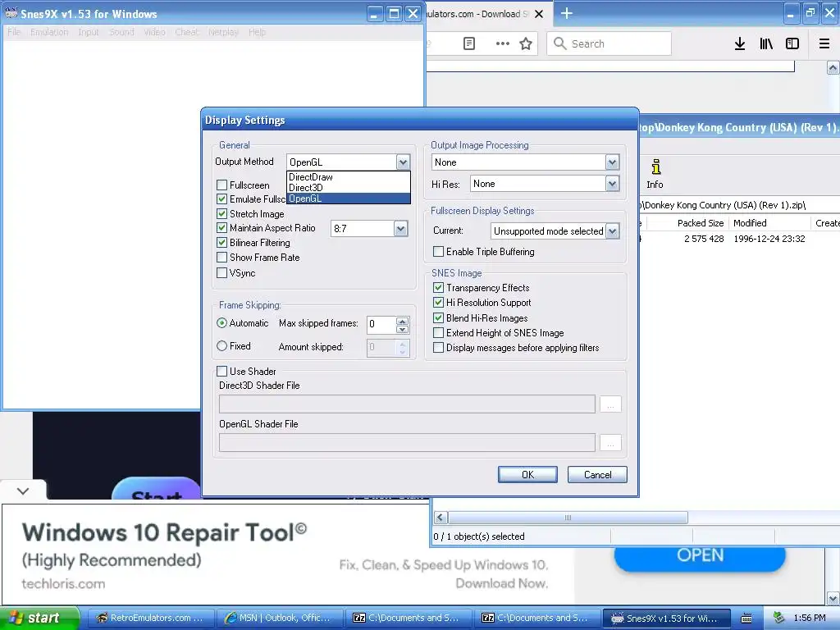Click the Max skipped frames field
This screenshot has height=630, width=840.
coord(381,325)
